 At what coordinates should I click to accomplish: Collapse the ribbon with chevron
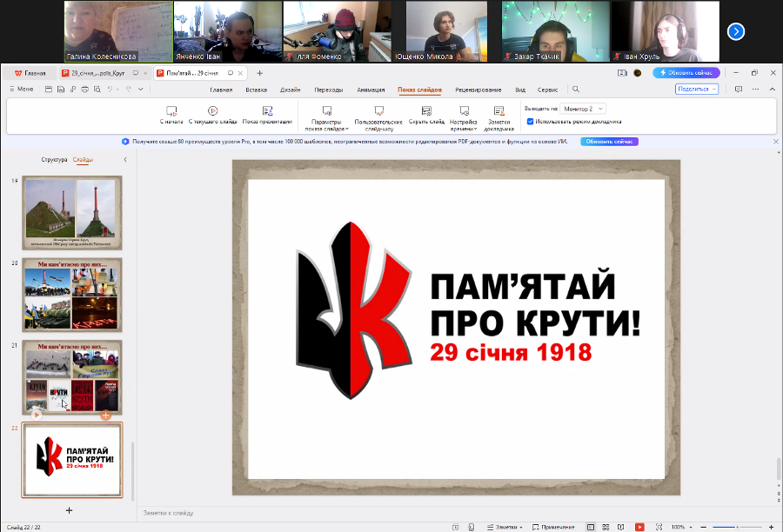tap(772, 90)
